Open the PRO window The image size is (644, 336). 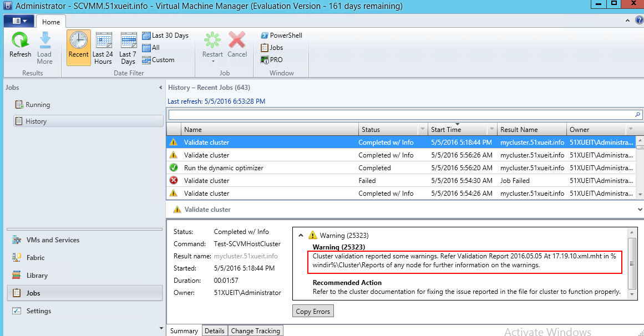(x=271, y=60)
